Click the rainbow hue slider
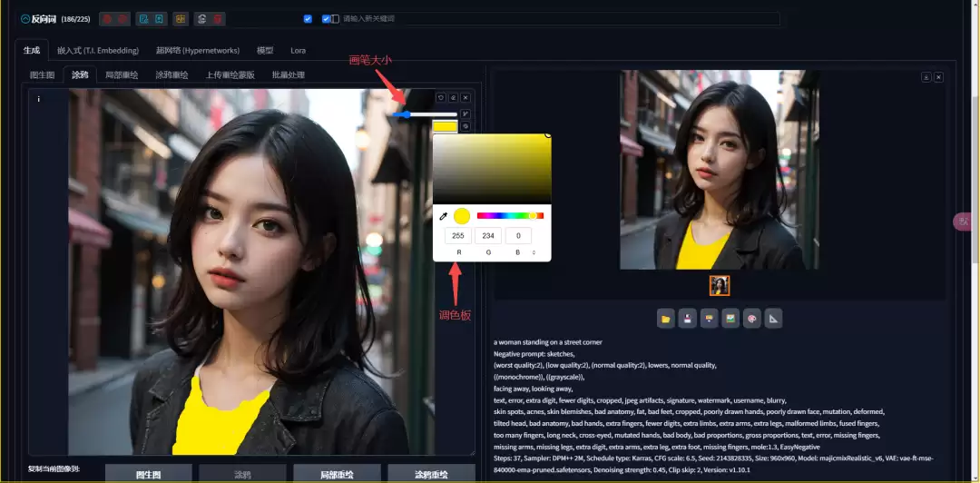The height and width of the screenshot is (483, 980). click(x=510, y=216)
